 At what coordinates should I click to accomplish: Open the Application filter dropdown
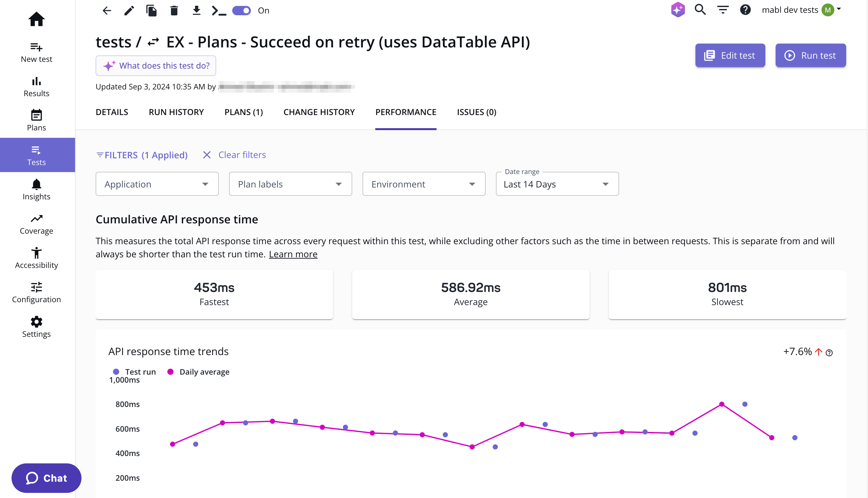(157, 184)
